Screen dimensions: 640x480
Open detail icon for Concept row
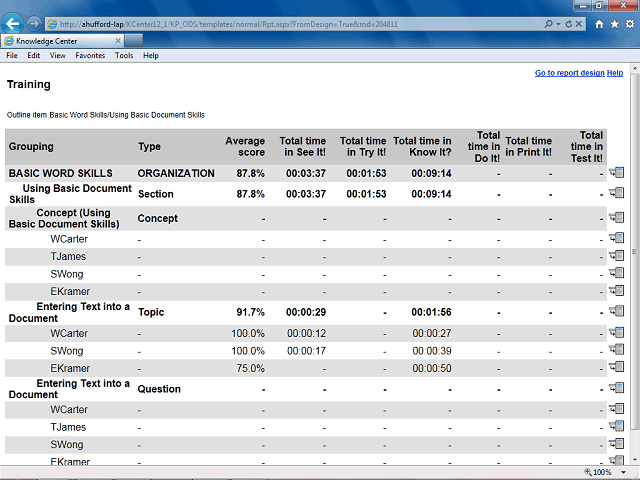coord(617,217)
